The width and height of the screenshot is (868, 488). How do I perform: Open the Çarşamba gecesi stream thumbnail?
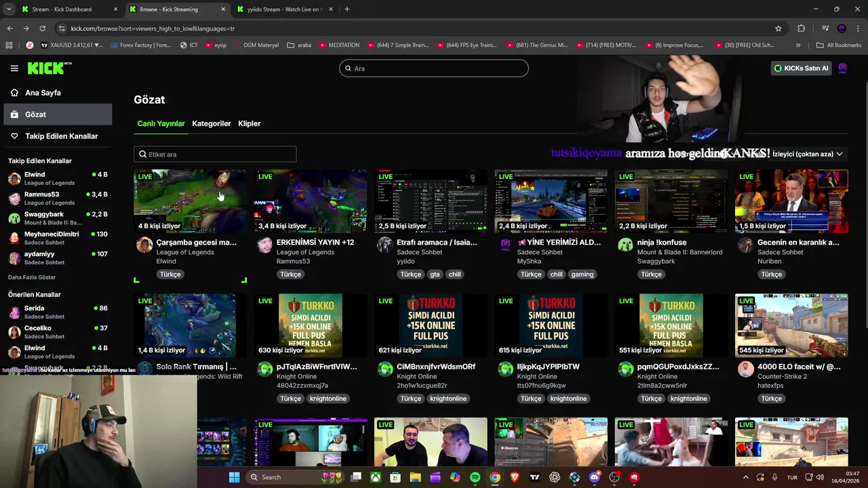[191, 201]
